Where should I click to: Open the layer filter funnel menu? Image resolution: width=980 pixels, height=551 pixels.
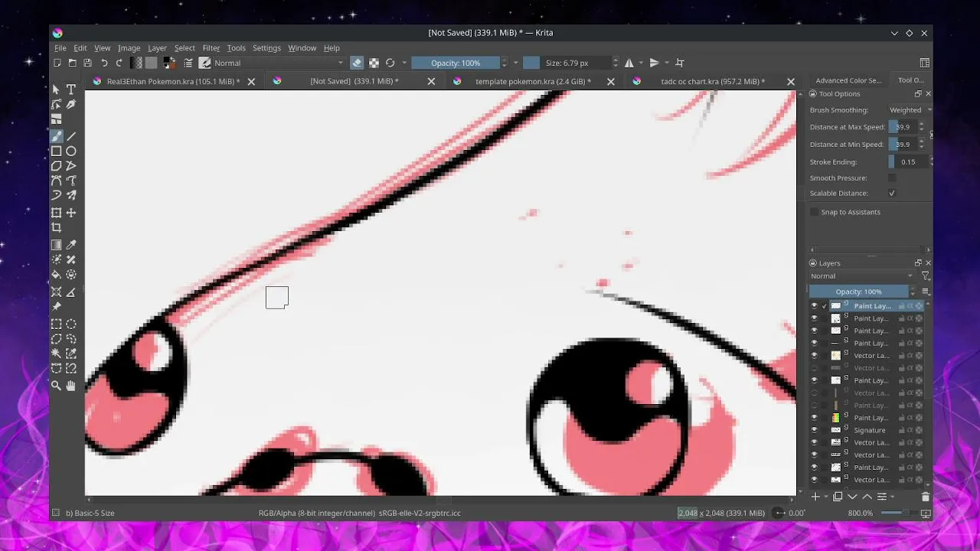click(x=925, y=276)
